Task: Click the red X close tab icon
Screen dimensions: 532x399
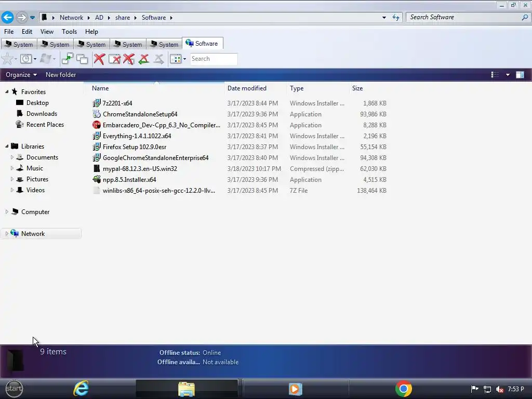Action: 99,59
